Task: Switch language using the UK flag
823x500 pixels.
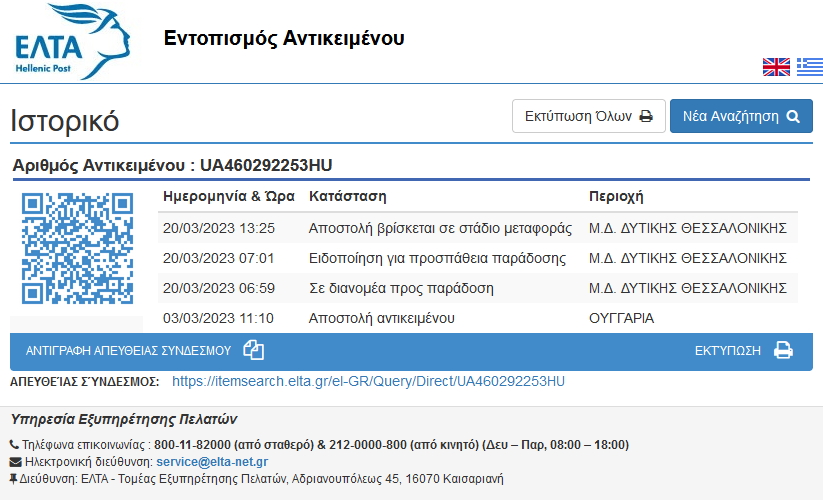Action: 776,67
